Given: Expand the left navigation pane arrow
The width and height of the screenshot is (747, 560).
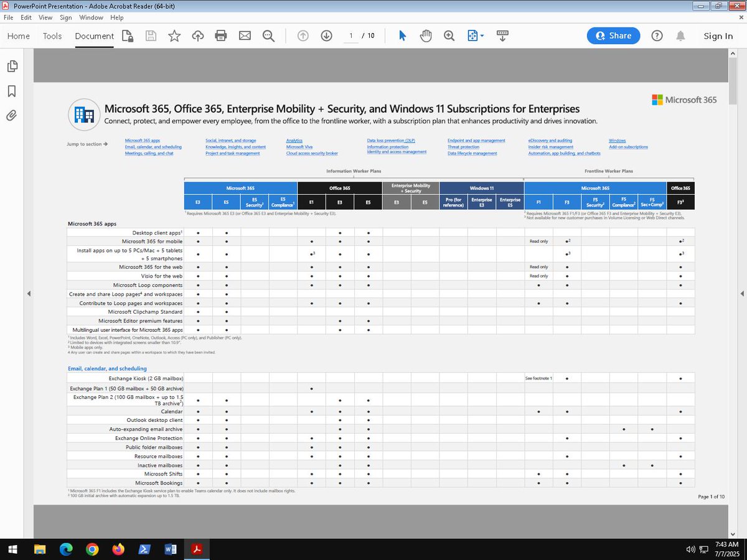Looking at the screenshot, I should tap(28, 293).
